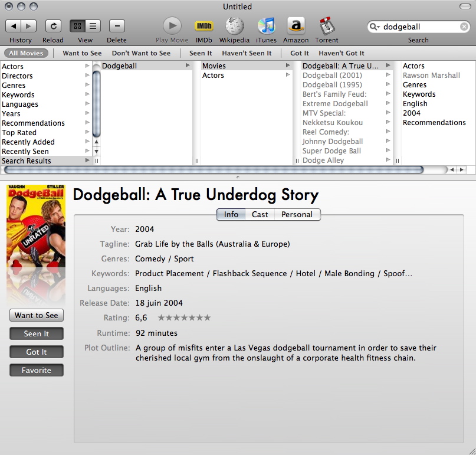Select Search Results in the browser
This screenshot has width=476, height=455.
[46, 161]
